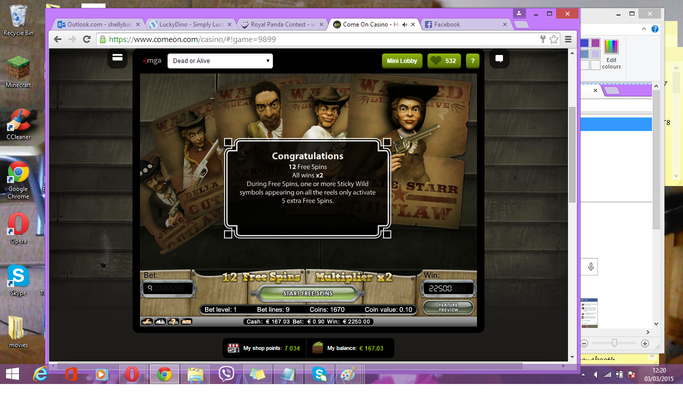
Task: Open Internet Explorer from taskbar
Action: coord(41,374)
